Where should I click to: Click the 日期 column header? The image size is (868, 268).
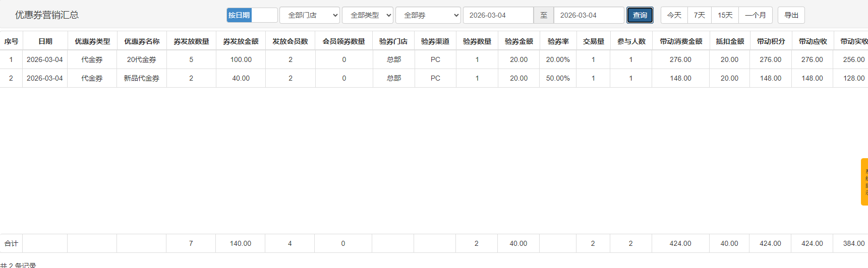45,41
